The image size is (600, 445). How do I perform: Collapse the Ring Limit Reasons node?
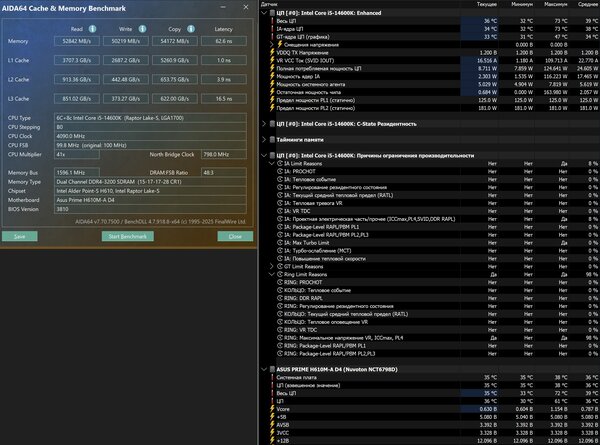point(272,274)
